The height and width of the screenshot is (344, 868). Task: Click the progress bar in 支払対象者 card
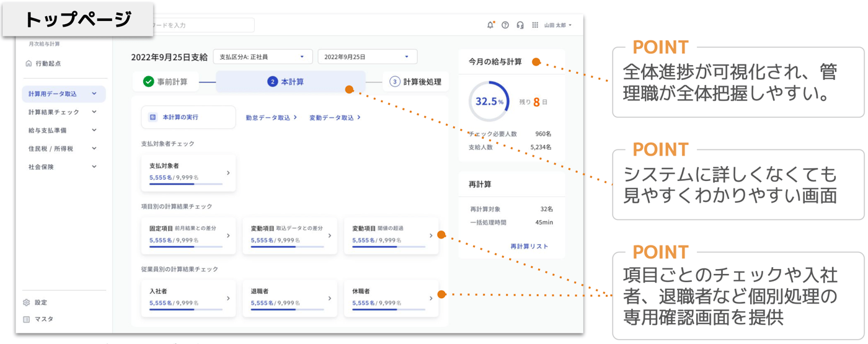(186, 184)
